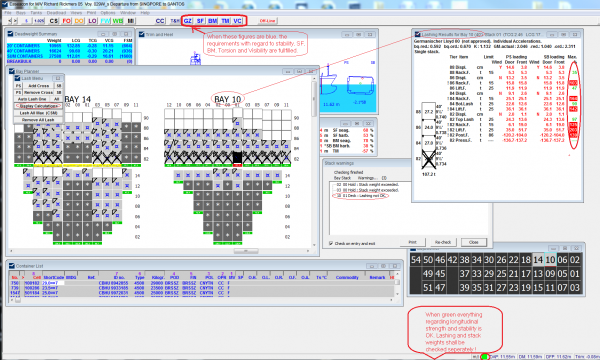Select the FO fuel oil toolbar button
This screenshot has width=600, height=360.
[67, 21]
